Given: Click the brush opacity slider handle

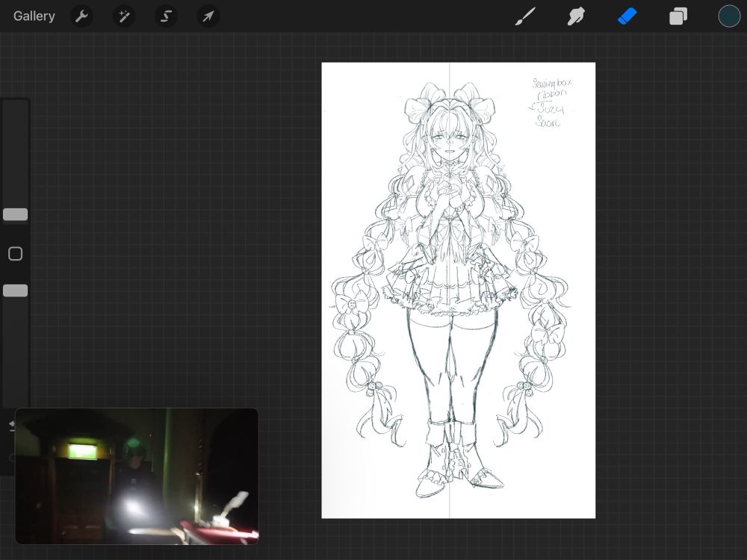Looking at the screenshot, I should pos(15,290).
